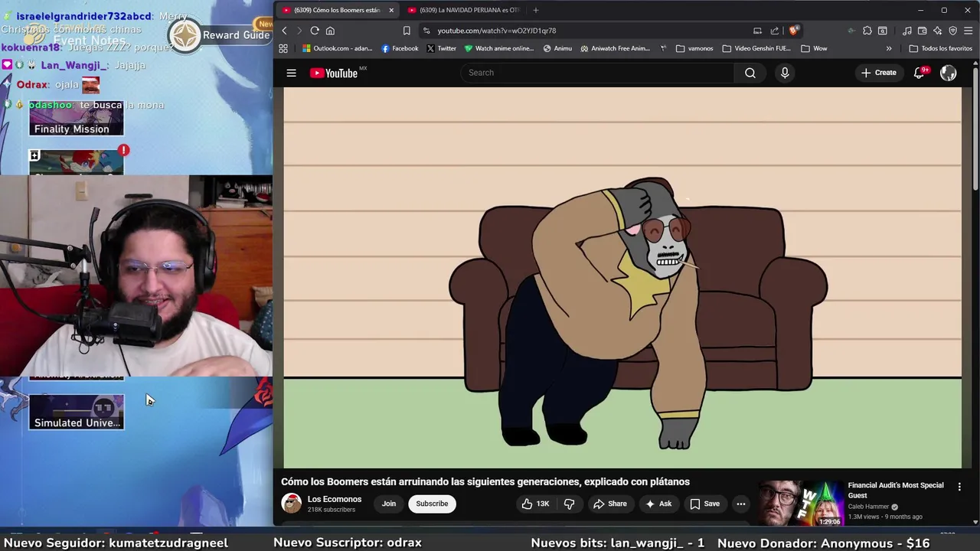Open the browser extensions puzzle icon
Screen dimensions: 980x551
click(x=867, y=31)
